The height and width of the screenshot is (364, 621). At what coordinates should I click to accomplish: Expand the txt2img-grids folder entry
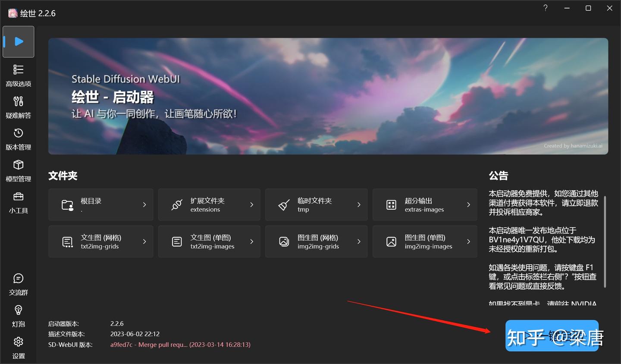[x=144, y=242]
